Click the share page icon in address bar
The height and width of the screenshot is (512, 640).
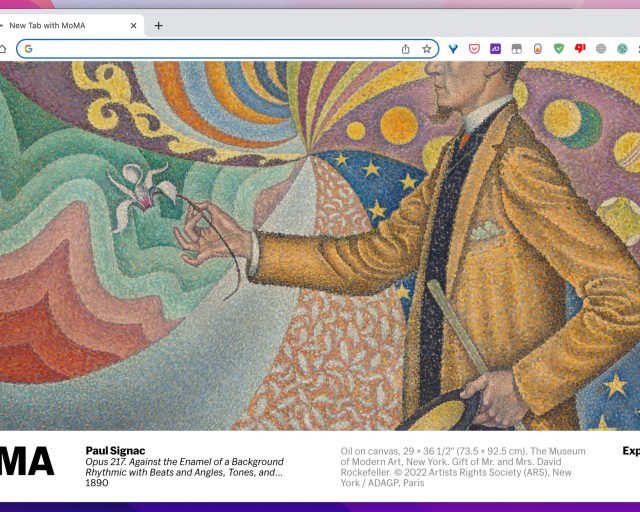click(x=405, y=49)
